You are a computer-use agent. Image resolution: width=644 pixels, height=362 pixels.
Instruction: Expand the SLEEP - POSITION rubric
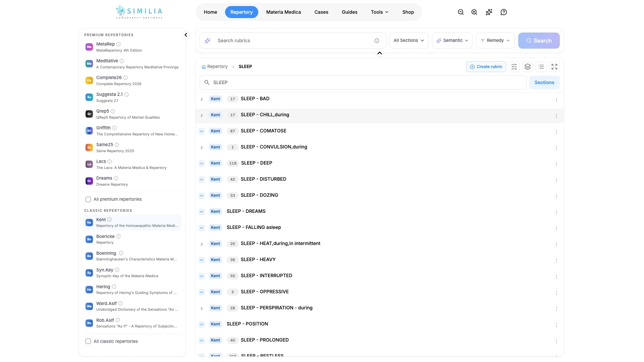[202, 324]
